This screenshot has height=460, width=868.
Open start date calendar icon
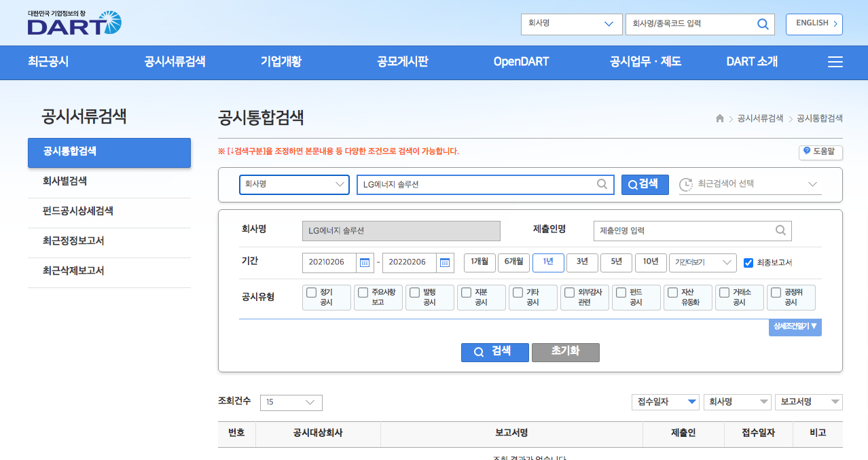(365, 262)
